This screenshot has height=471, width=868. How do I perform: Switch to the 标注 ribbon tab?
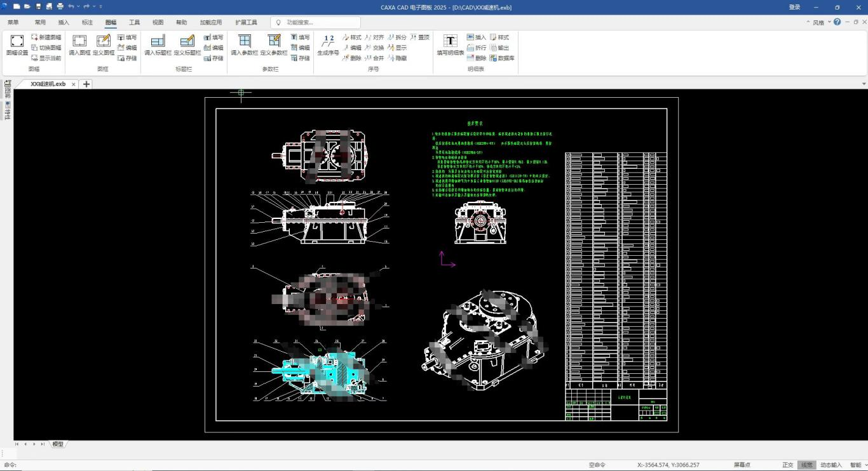(87, 22)
